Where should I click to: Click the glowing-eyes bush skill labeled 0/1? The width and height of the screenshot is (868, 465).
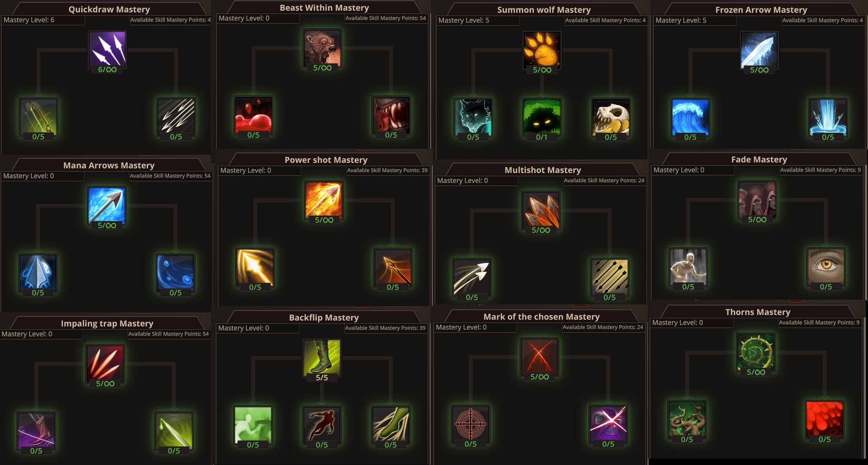pyautogui.click(x=542, y=117)
